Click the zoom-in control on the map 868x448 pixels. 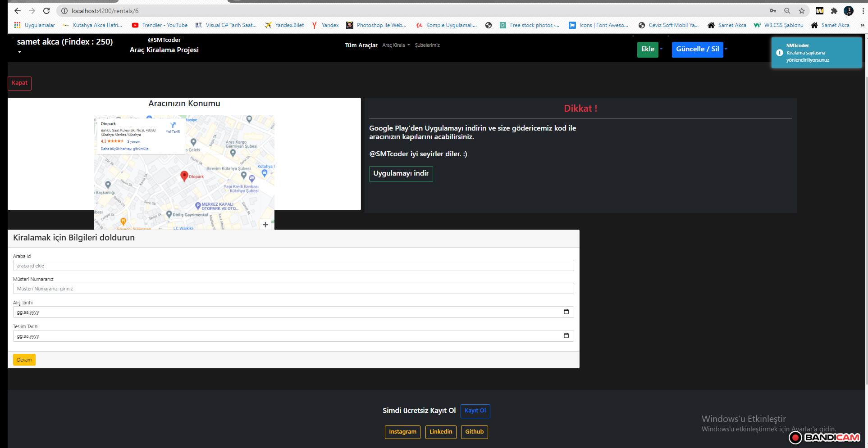click(x=265, y=225)
